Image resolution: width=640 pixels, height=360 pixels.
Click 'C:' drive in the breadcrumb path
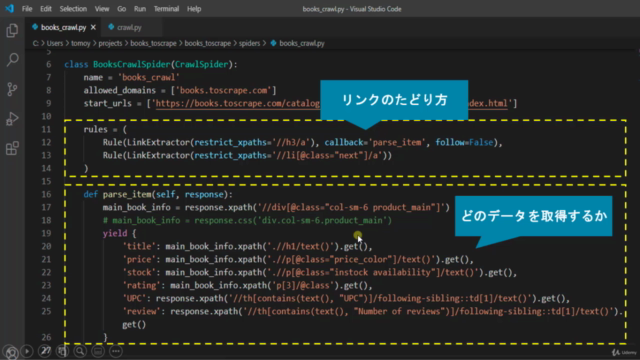pyautogui.click(x=36, y=43)
